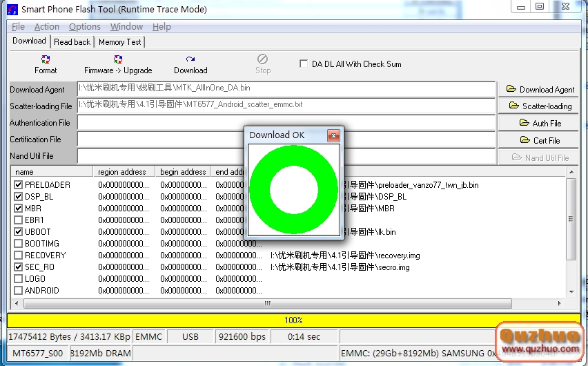Click the Nand Util File button
Image resolution: width=588 pixels, height=366 pixels.
[x=539, y=157]
